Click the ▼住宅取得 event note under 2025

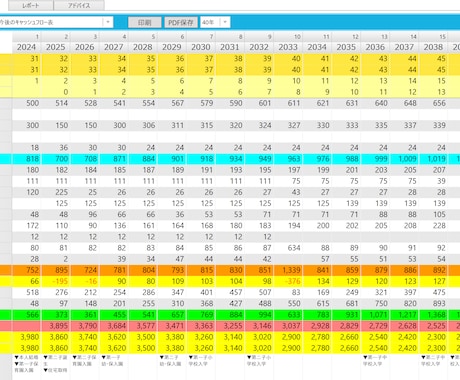[x=55, y=370]
